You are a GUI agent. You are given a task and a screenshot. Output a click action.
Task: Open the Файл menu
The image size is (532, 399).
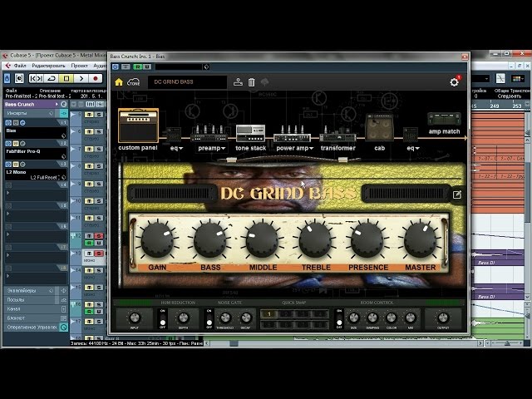20,66
